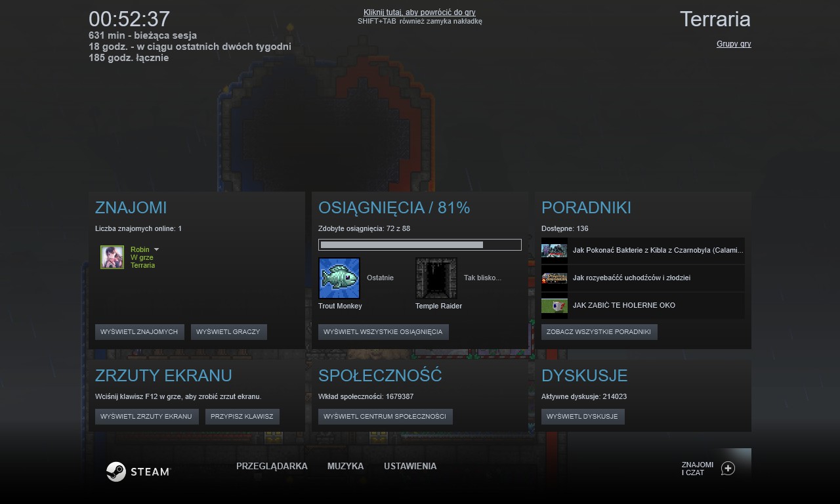The width and height of the screenshot is (840, 504).
Task: Open the PRZEGLĄDARKA tab
Action: pyautogui.click(x=272, y=466)
